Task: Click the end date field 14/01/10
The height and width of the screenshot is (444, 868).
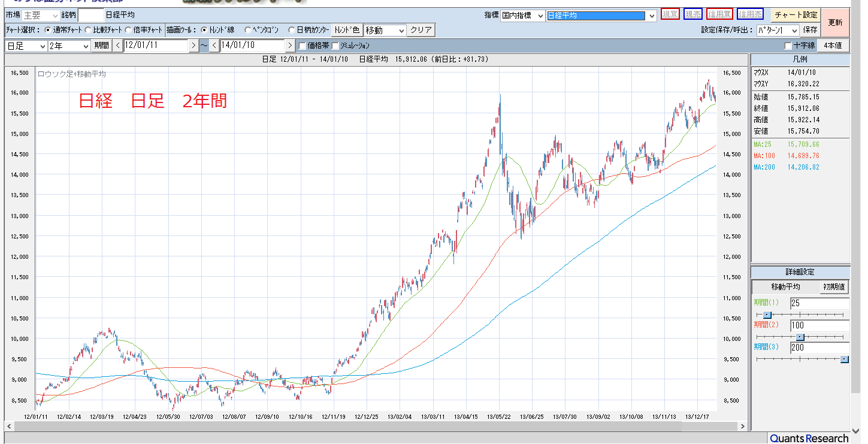Action: [x=252, y=46]
